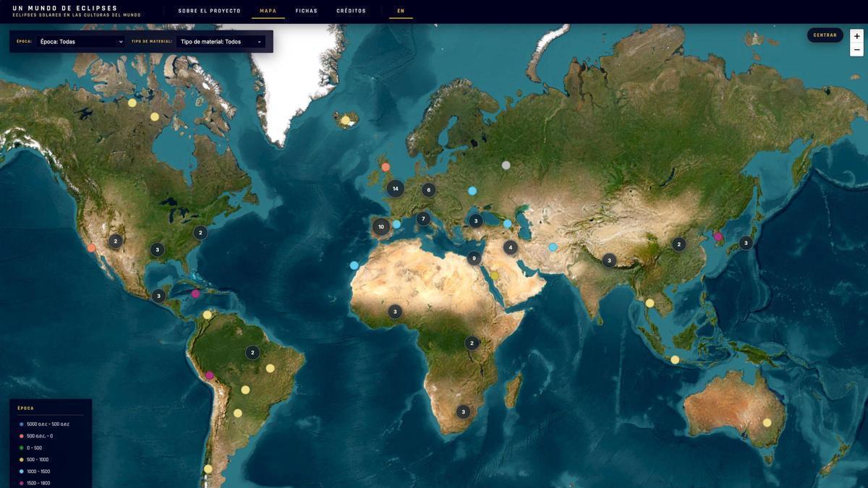Image resolution: width=868 pixels, height=488 pixels.
Task: Zoom in with the plus button
Action: coord(857,36)
